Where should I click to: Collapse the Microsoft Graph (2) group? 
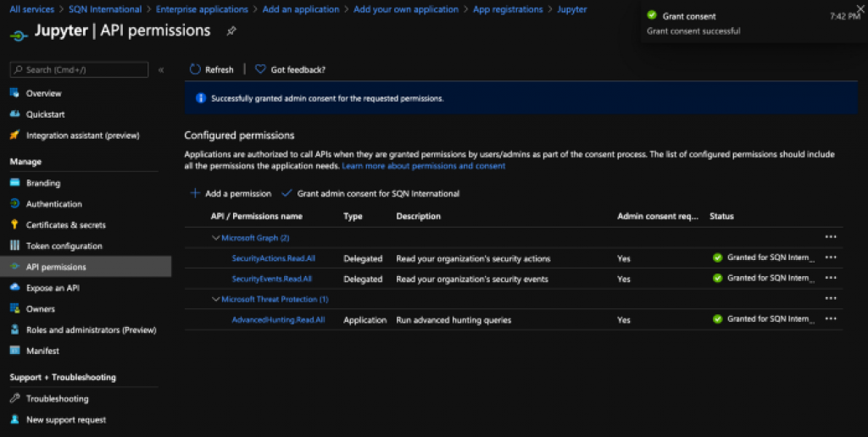click(216, 238)
